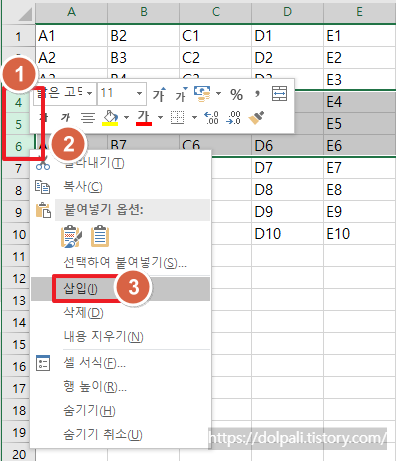Select column E header
This screenshot has height=461, width=396.
(359, 12)
